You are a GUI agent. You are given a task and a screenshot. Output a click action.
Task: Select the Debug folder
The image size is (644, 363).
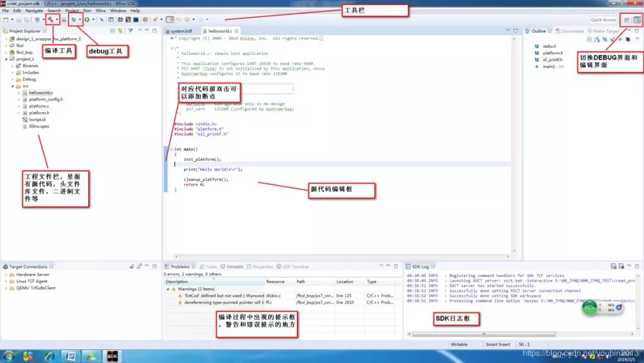point(29,79)
